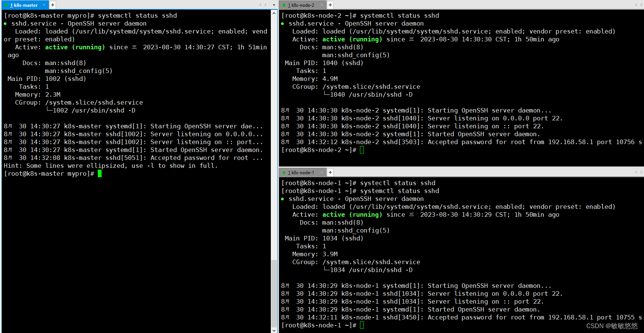Click 'active (running)' in the k8s-master terminal
The height and width of the screenshot is (333, 644).
click(75, 47)
